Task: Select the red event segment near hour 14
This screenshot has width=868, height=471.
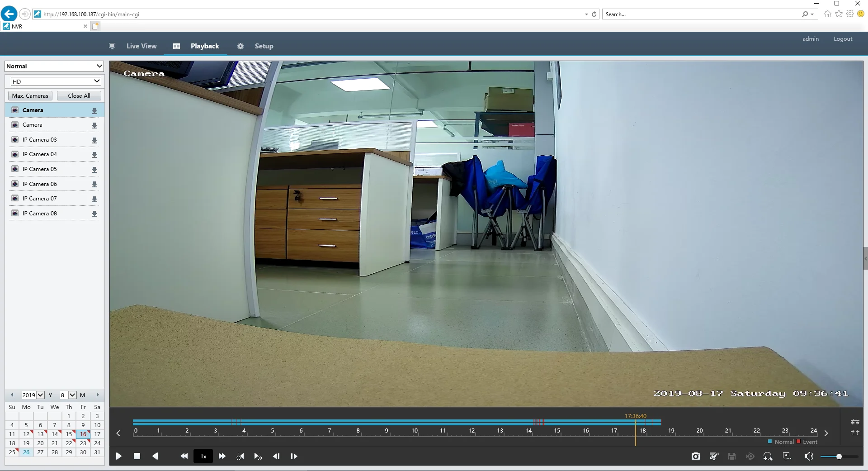Action: [538, 422]
